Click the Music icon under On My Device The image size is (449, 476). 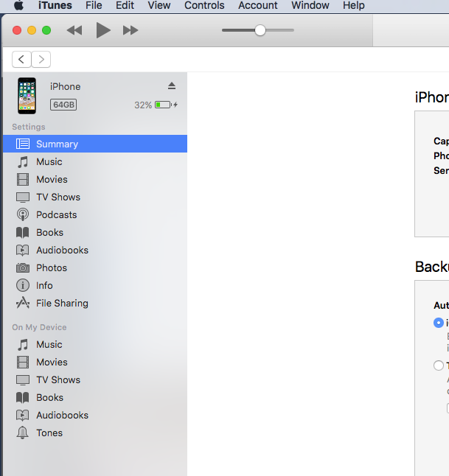(23, 345)
